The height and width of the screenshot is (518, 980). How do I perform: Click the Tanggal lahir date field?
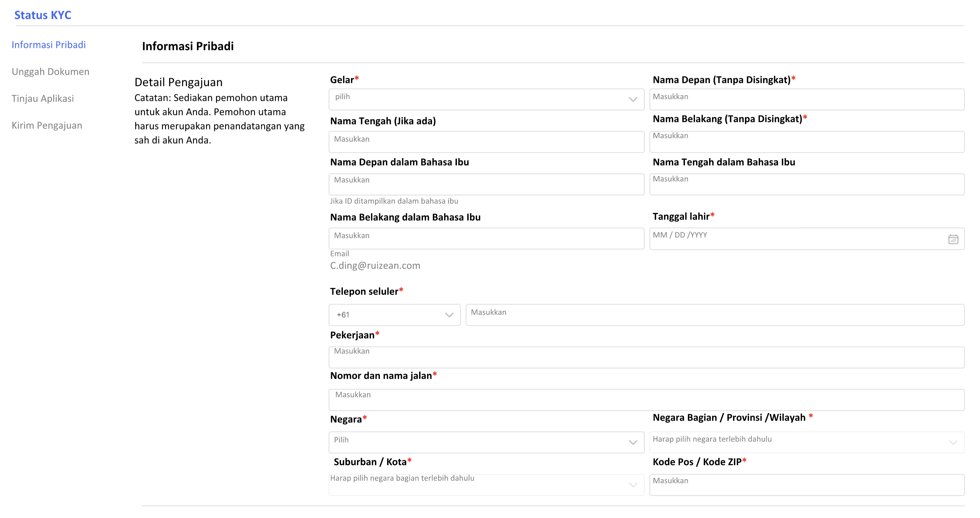tap(807, 239)
